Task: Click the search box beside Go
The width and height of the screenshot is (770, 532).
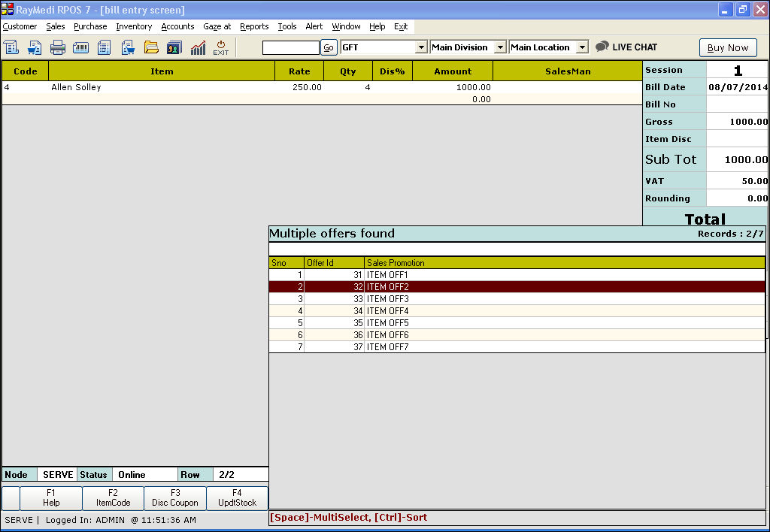Action: [x=291, y=47]
